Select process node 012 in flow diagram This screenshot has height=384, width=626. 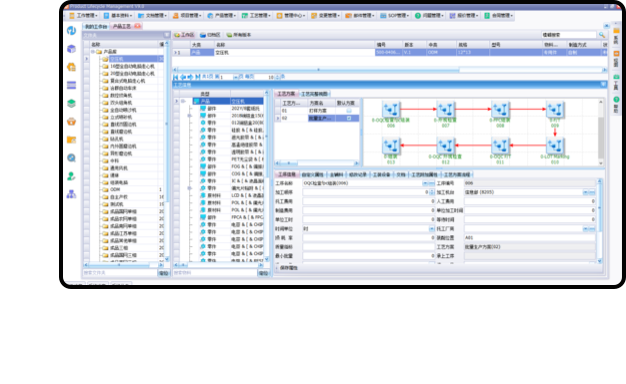pos(446,146)
